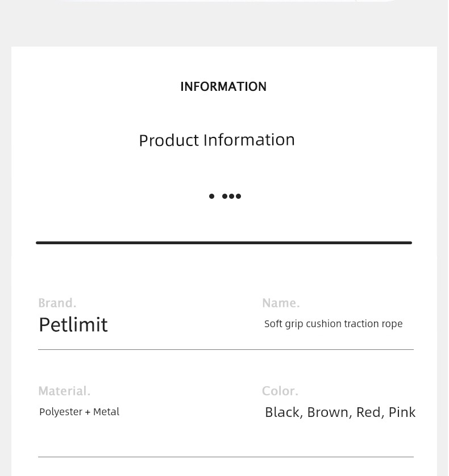Select the Petlimit brand name

click(73, 324)
